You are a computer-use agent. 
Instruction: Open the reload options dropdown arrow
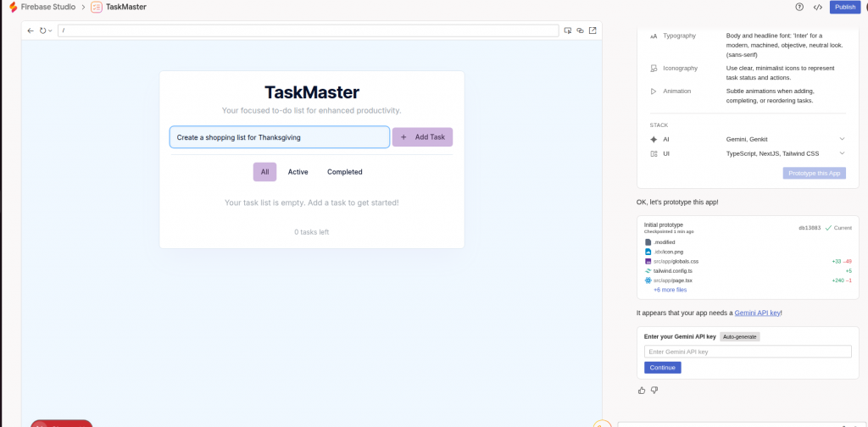pos(50,30)
